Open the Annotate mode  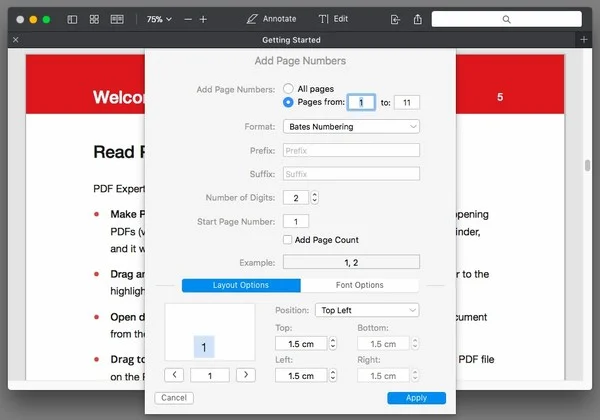271,19
